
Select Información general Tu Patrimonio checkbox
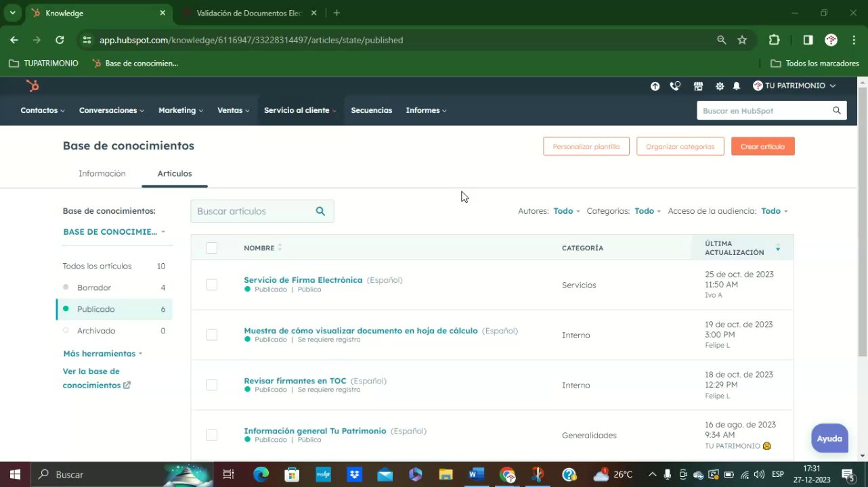pos(211,435)
